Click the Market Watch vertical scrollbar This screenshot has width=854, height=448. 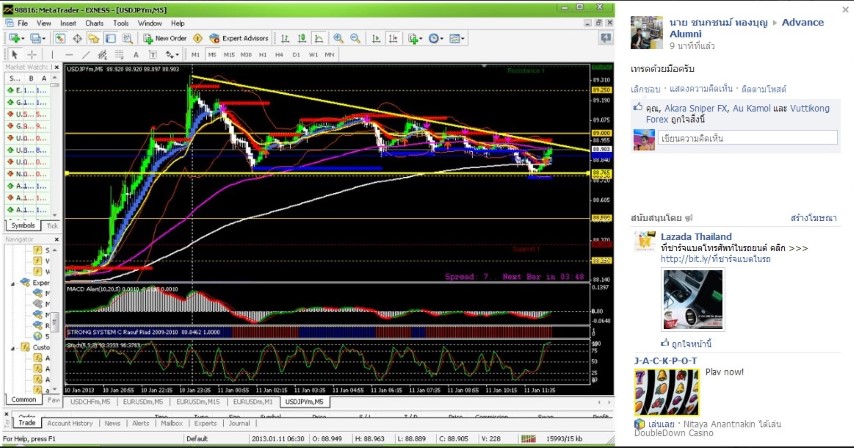tap(54, 144)
